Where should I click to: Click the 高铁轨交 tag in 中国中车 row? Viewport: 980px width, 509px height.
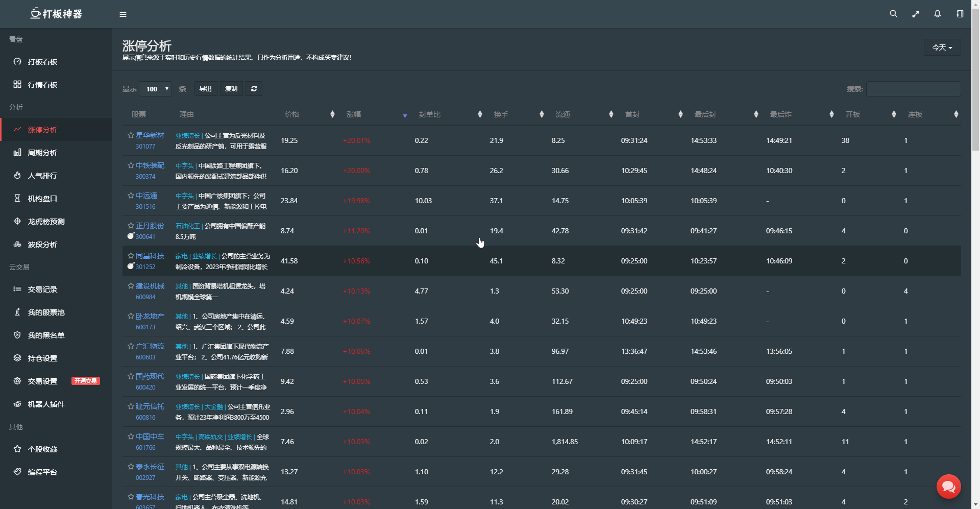pyautogui.click(x=211, y=437)
